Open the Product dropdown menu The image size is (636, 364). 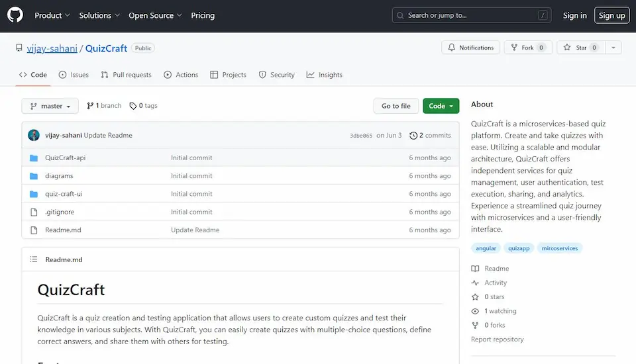52,15
